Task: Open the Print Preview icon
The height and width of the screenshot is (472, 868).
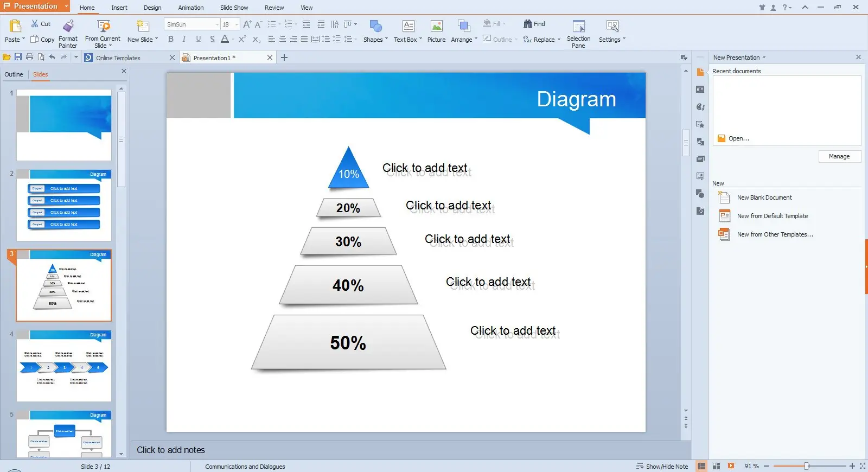Action: pyautogui.click(x=41, y=57)
